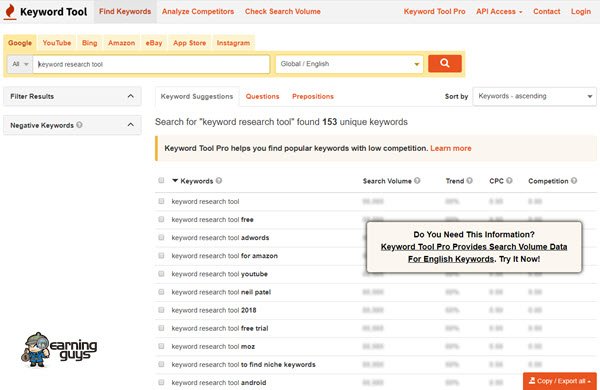600x390 pixels.
Task: Open the Sort by Keywords - ascending dropdown
Action: [x=535, y=96]
